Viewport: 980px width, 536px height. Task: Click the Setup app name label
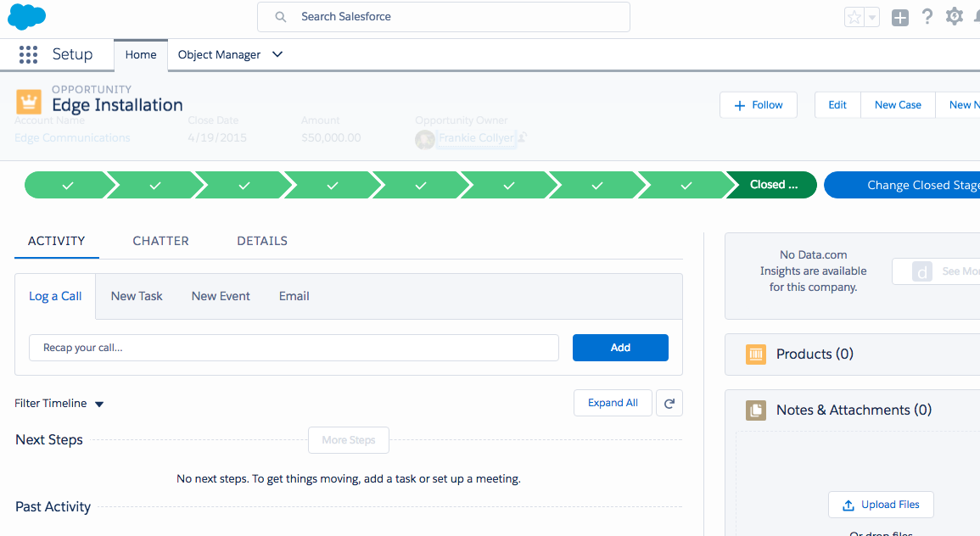[x=72, y=54]
